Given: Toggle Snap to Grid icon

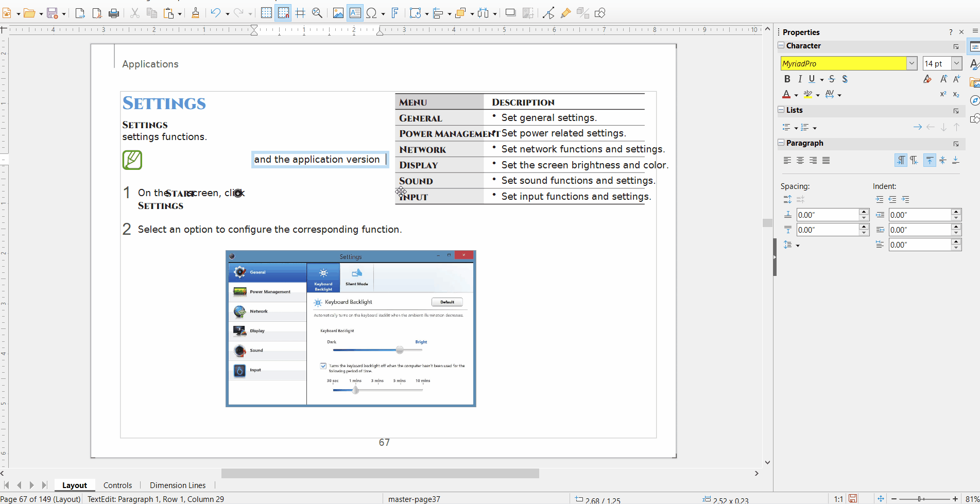Looking at the screenshot, I should point(283,13).
